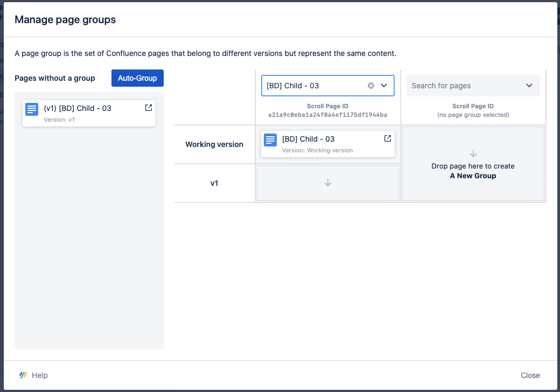Open external link on Working version [BD] Child - 03

click(x=387, y=138)
